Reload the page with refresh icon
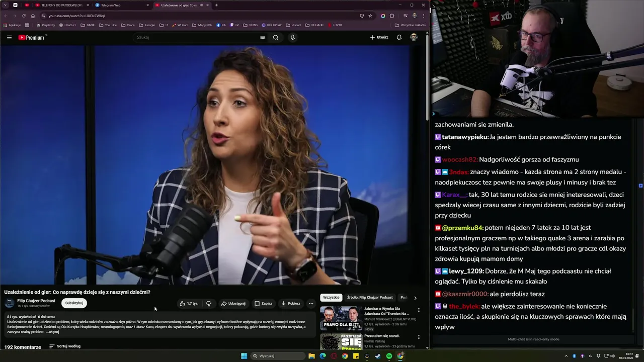The width and height of the screenshot is (644, 362). tap(24, 16)
